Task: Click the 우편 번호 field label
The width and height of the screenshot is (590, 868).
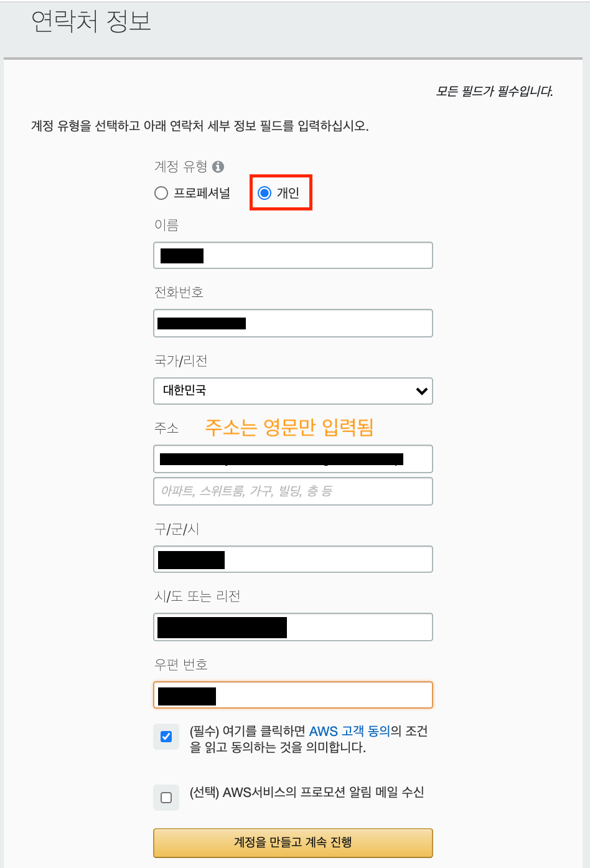Action: [x=180, y=665]
